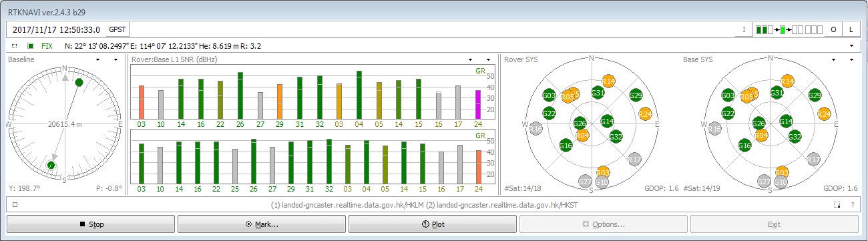Viewport: 868px width, 241px height.
Task: Click the green FIX status indicator
Action: tap(30, 46)
